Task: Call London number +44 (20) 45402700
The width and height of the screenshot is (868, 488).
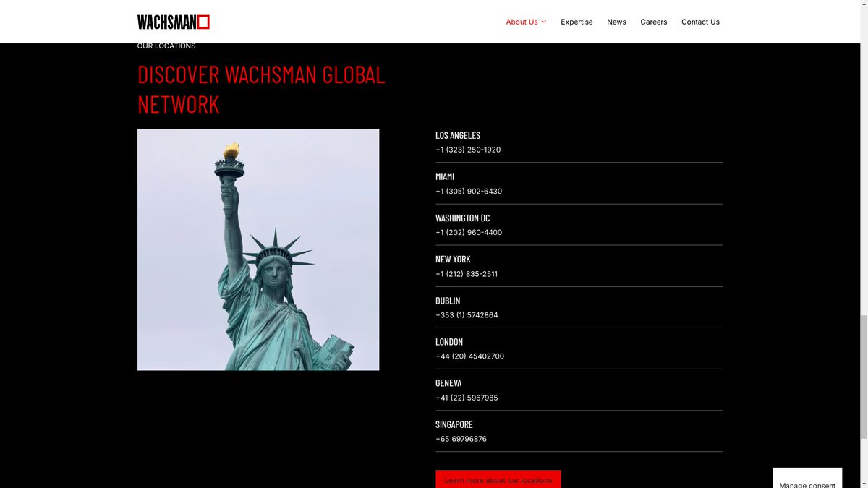Action: pyautogui.click(x=469, y=356)
